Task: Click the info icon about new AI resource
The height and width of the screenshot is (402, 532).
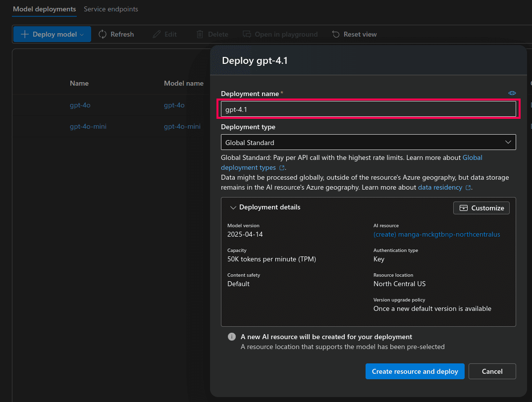Action: [x=231, y=337]
